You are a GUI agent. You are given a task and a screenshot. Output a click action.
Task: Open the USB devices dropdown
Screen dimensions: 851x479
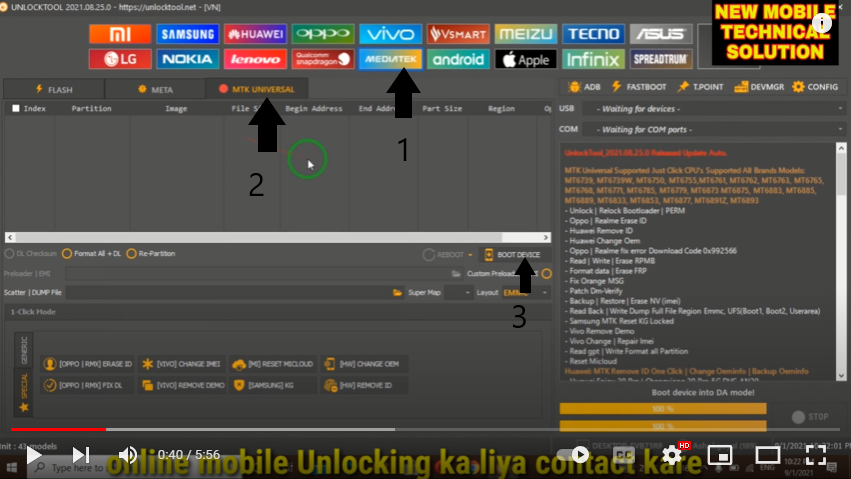(x=714, y=109)
